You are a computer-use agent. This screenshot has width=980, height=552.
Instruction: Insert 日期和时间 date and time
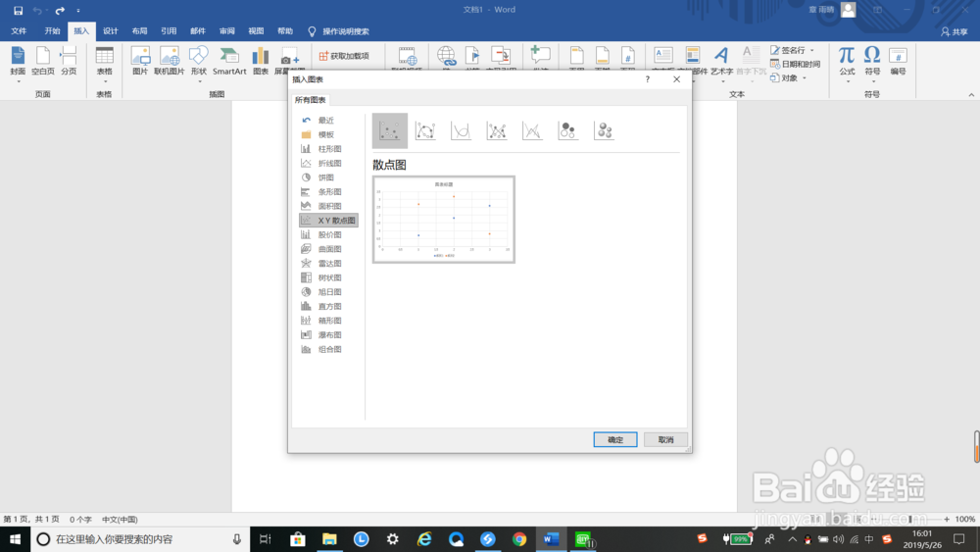click(x=795, y=64)
